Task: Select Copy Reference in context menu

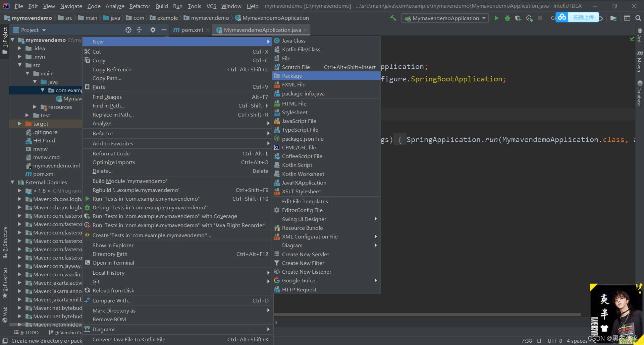Action: point(177,69)
